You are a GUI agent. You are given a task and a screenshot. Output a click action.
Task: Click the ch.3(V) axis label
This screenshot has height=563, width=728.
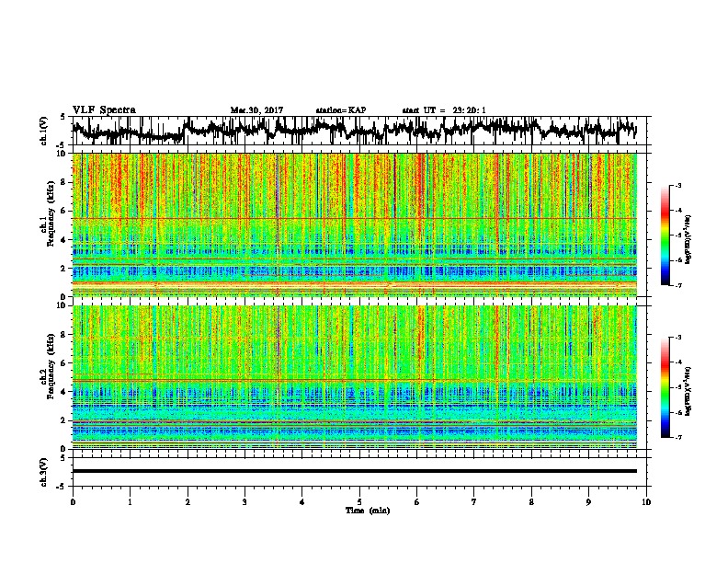point(44,472)
